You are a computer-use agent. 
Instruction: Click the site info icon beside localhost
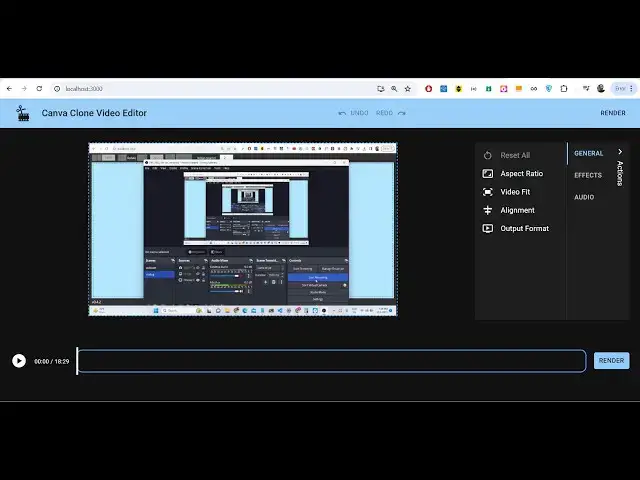click(x=57, y=89)
